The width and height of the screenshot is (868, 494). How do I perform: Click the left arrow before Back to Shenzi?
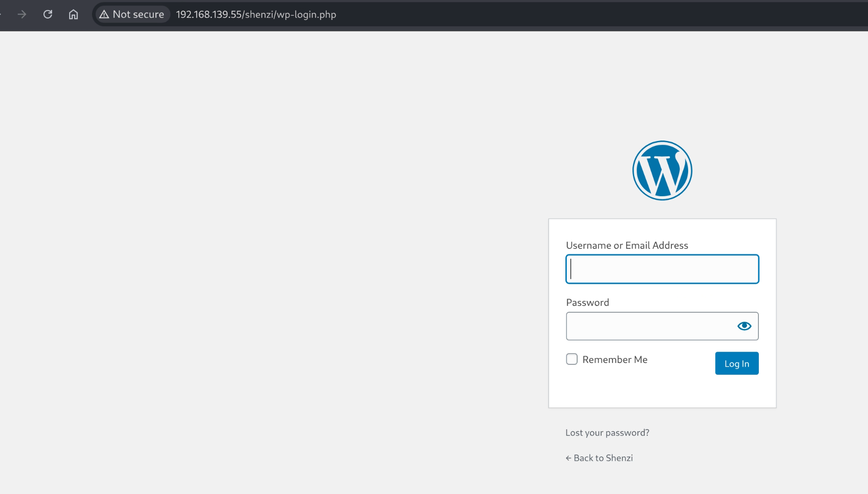click(x=568, y=458)
